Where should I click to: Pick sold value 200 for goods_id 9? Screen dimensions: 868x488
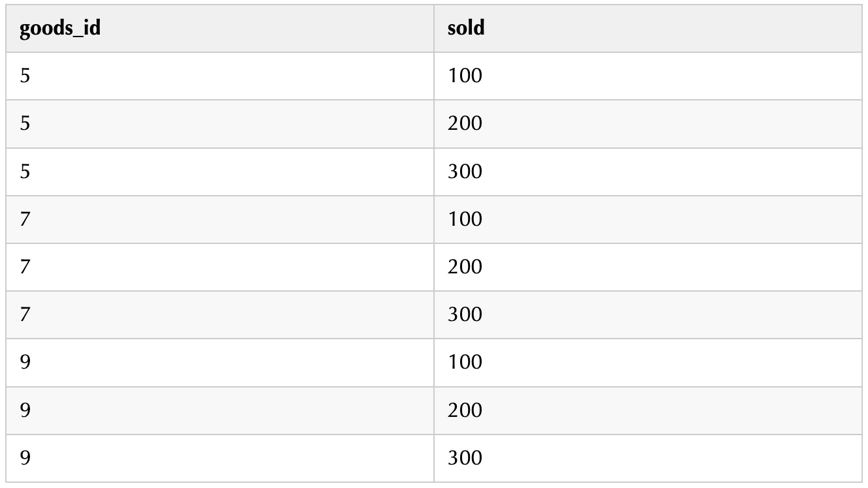[465, 410]
